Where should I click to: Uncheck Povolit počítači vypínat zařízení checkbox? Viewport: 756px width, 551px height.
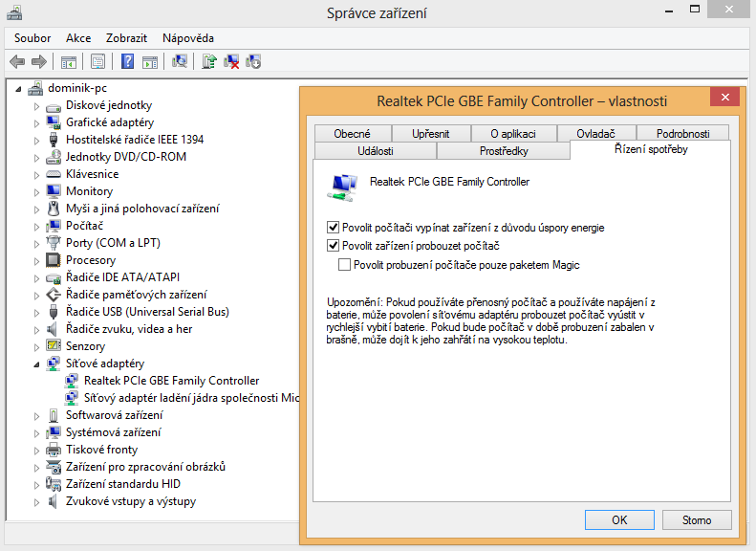coord(333,227)
